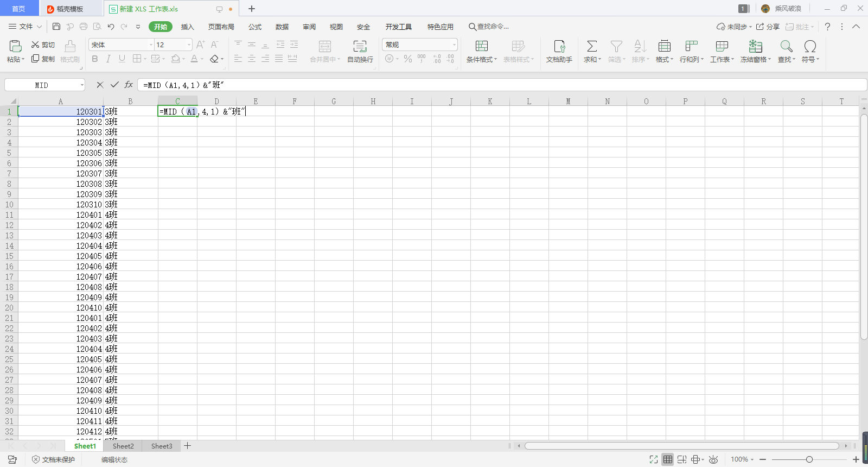868x467 pixels.
Task: Open the number format 常规 dropdown
Action: (x=454, y=45)
